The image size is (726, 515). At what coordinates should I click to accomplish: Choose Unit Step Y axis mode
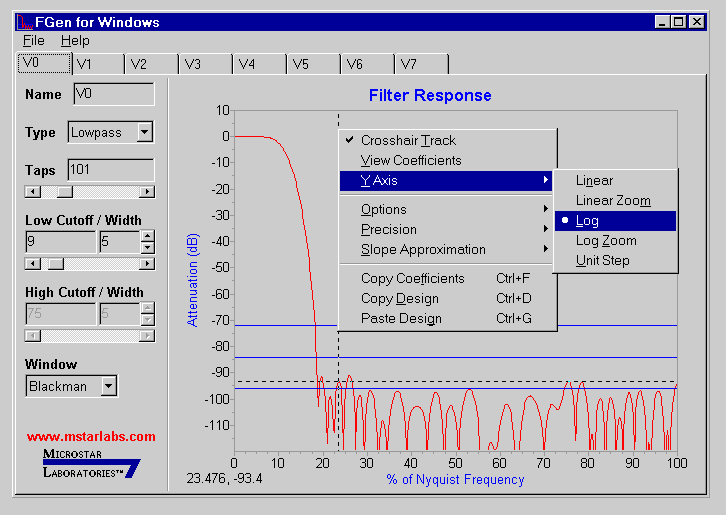[615, 261]
